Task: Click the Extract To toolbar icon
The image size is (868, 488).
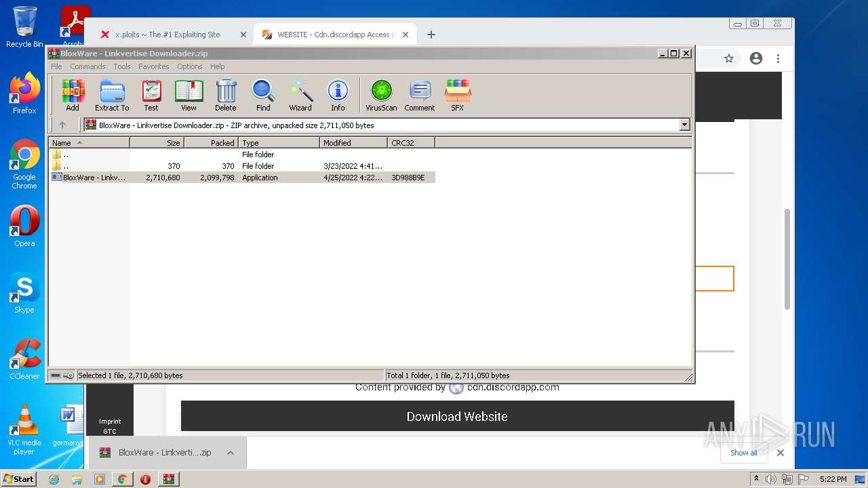Action: [x=112, y=95]
